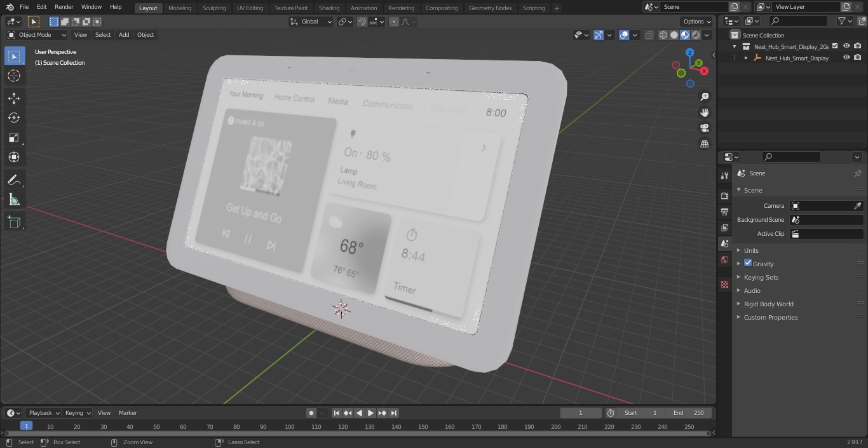Pin the Scene properties panel
The width and height of the screenshot is (868, 448).
[x=857, y=173]
